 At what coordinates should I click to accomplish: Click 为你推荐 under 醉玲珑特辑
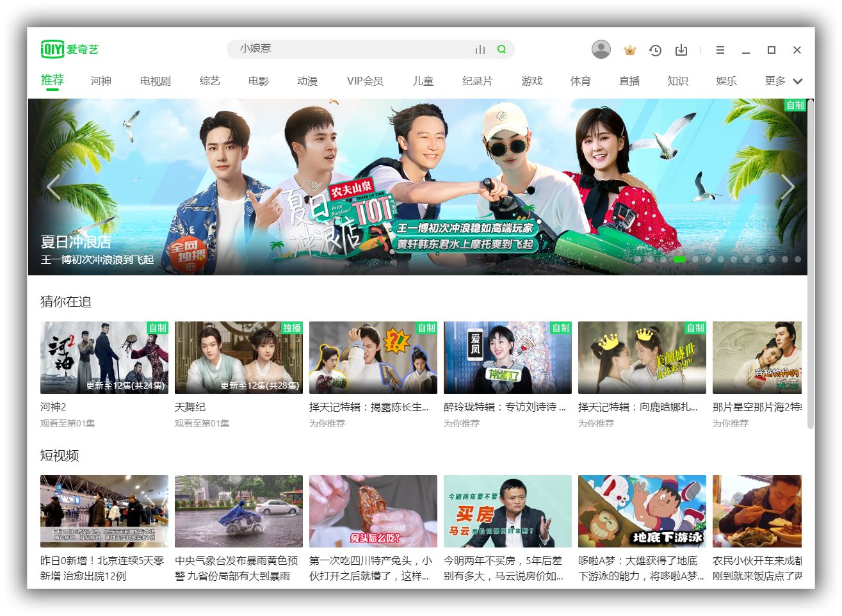click(462, 423)
